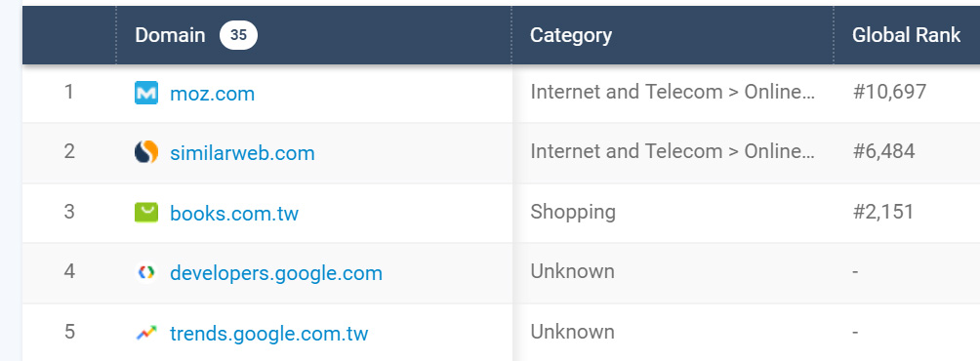This screenshot has width=980, height=361.
Task: Open the moz.com domain link
Action: pos(213,94)
